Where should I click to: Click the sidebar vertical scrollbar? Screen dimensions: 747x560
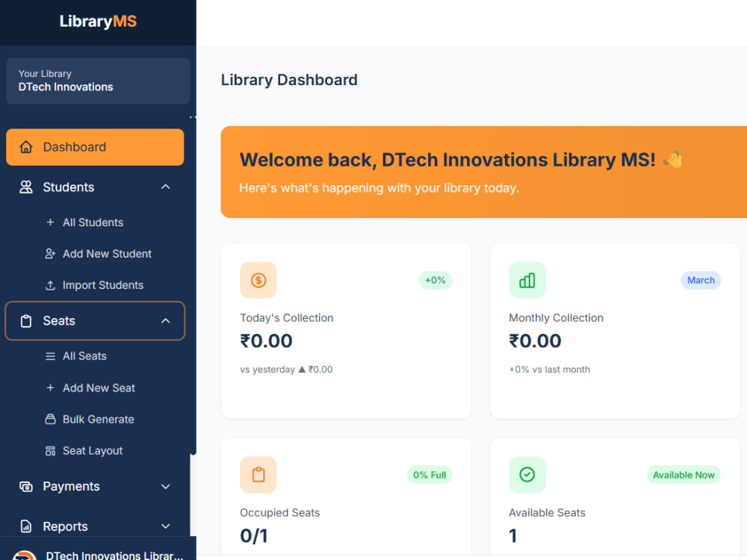(x=193, y=286)
